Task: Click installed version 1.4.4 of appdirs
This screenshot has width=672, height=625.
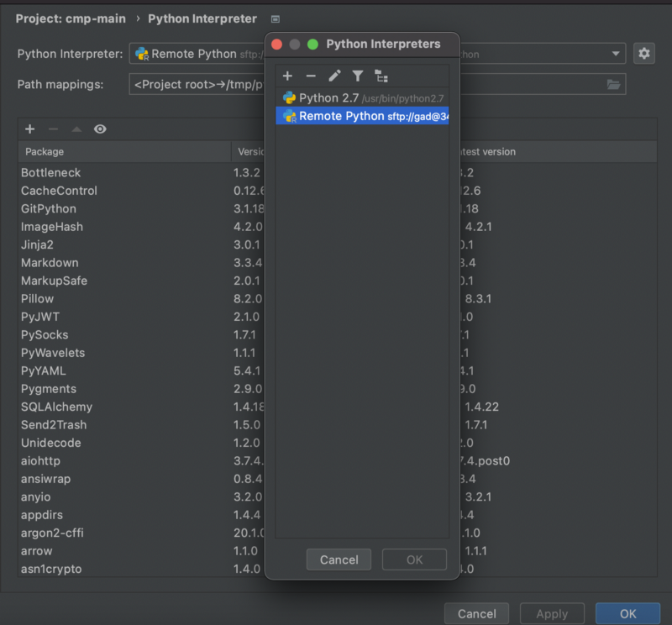Action: [247, 515]
